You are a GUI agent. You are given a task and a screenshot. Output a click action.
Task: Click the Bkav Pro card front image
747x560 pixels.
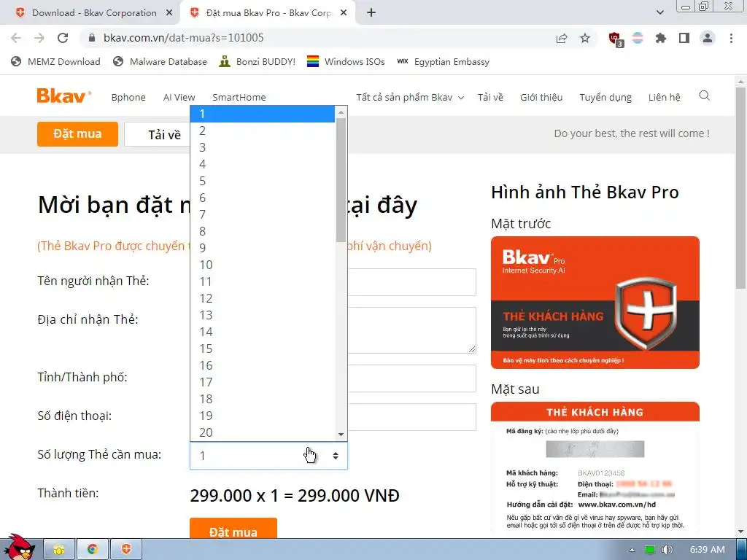595,303
